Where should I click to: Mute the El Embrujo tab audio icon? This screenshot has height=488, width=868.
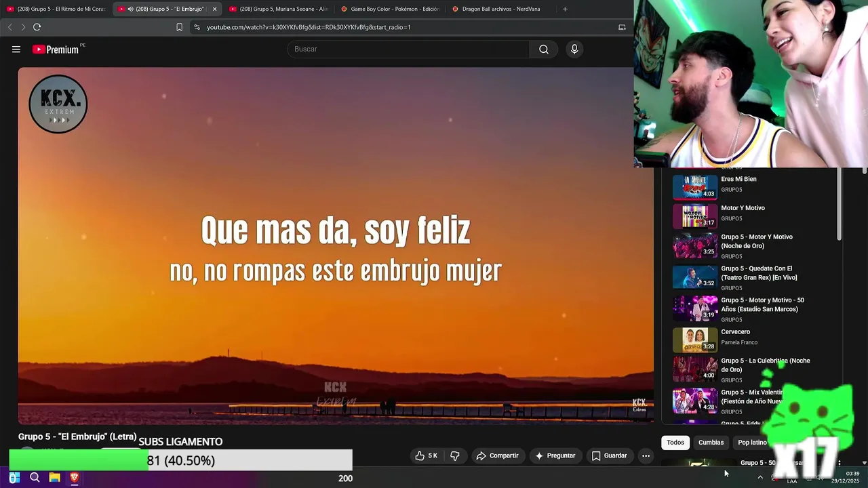click(x=130, y=9)
